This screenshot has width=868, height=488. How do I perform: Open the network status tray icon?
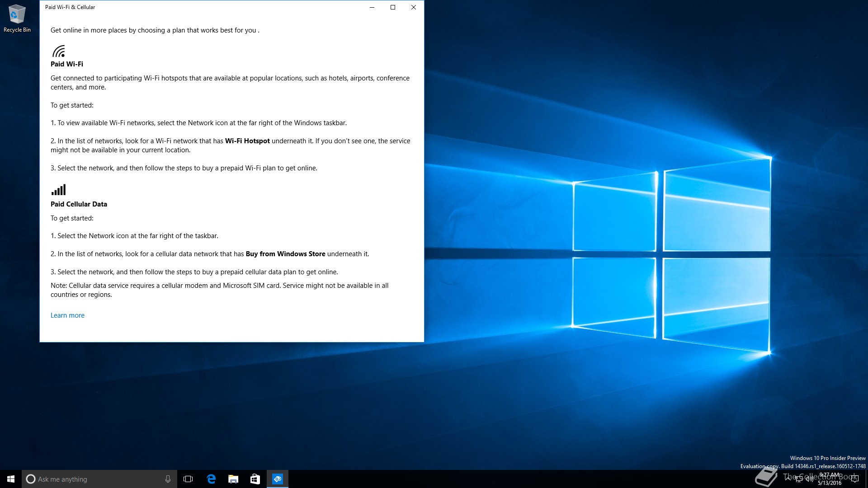click(x=799, y=479)
